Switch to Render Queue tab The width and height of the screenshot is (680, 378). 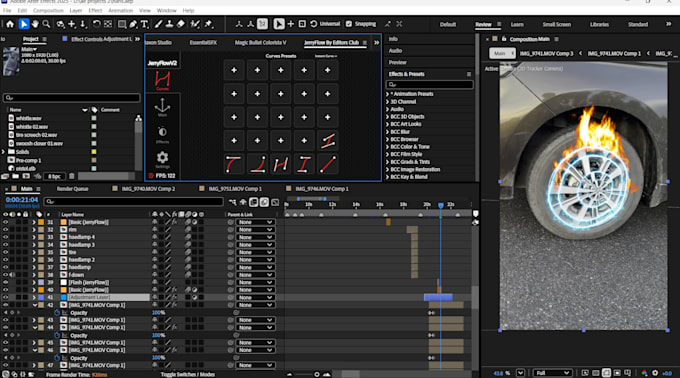(x=72, y=189)
